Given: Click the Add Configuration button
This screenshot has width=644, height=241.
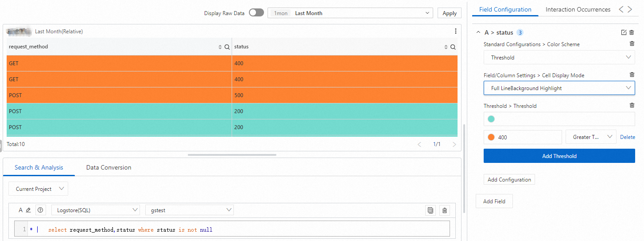Looking at the screenshot, I should point(509,179).
